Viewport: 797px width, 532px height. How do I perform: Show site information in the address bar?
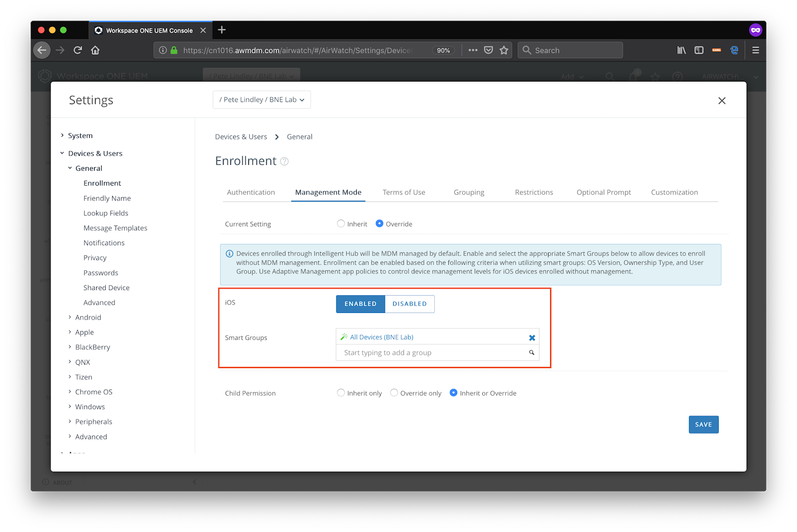click(163, 50)
